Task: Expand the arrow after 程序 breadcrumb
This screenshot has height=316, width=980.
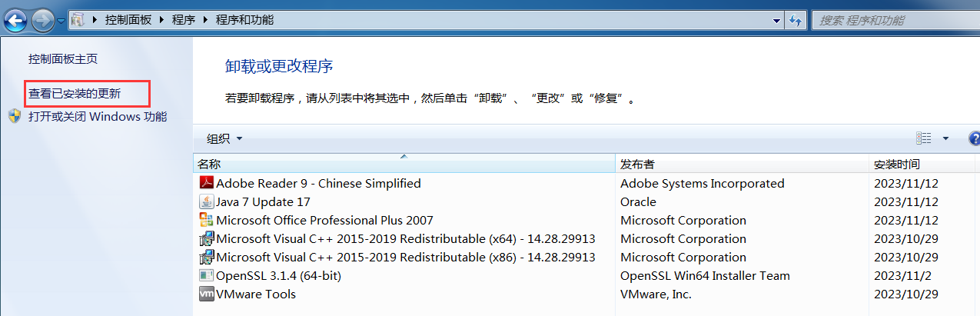Action: point(205,20)
